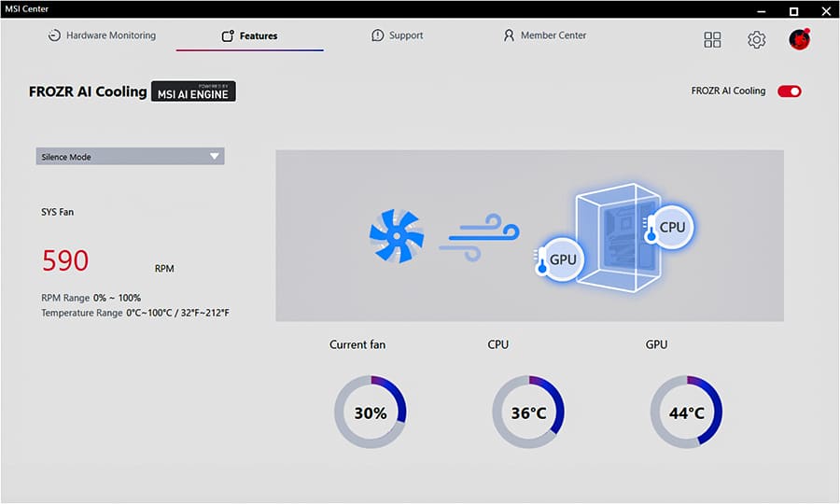Click the CPU thermometer bubble
Screen dimensions: 840x504
[669, 227]
